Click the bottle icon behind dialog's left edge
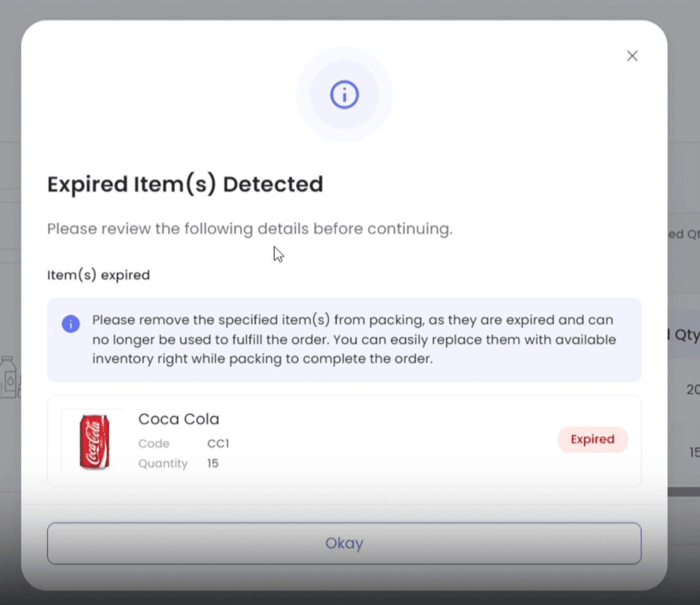This screenshot has height=605, width=700. (9, 377)
